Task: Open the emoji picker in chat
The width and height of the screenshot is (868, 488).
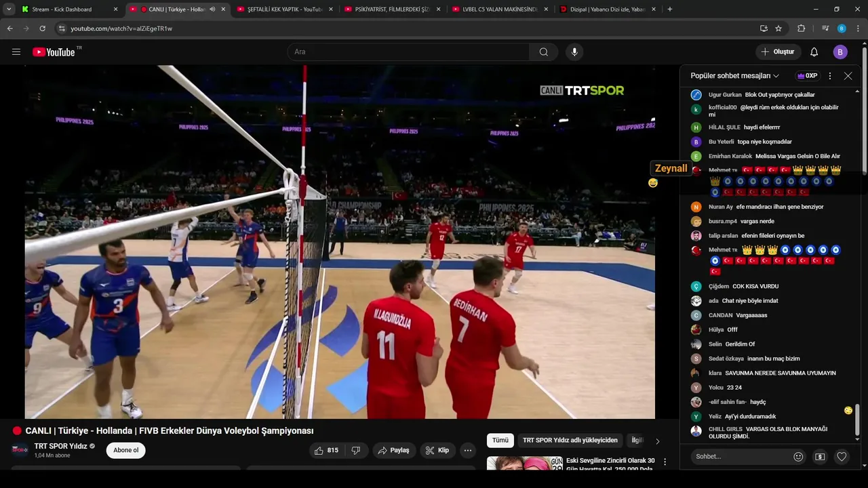Action: point(798,457)
